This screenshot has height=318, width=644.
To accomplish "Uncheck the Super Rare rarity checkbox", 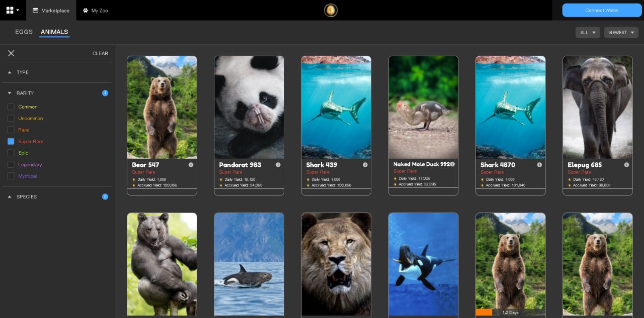I will coord(11,141).
